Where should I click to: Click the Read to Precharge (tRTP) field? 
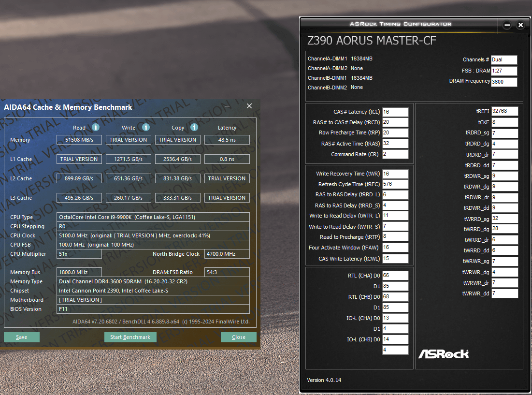(395, 236)
